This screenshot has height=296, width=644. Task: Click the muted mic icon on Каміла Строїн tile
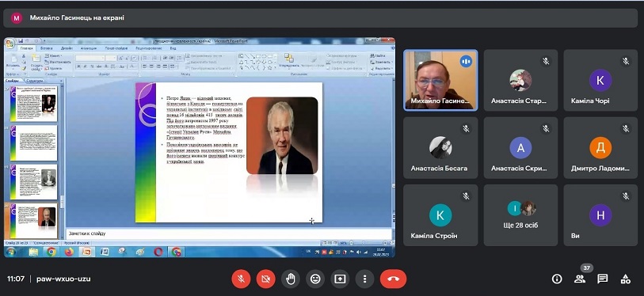tap(466, 195)
